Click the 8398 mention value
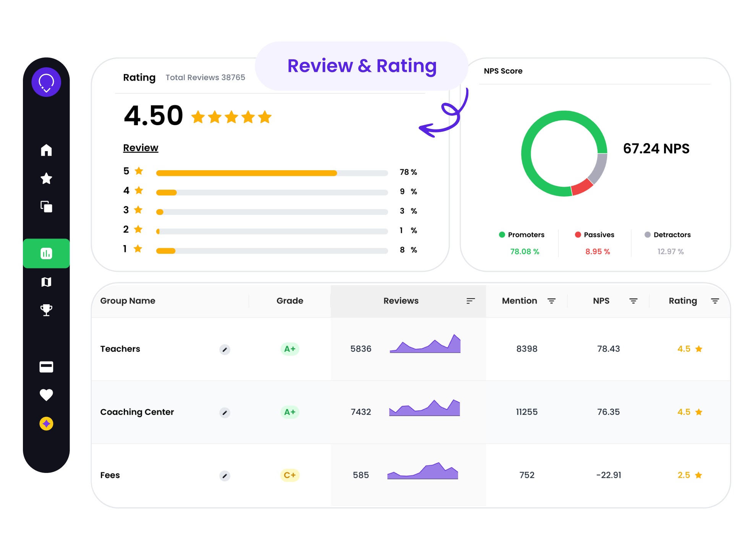Screen dimensions: 753x560 coord(527,349)
